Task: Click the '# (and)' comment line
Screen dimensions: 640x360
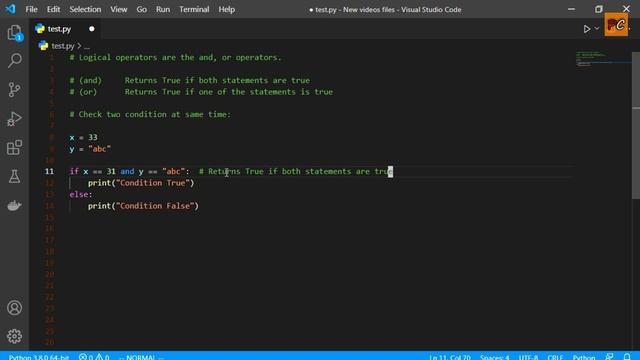Action: [x=189, y=80]
